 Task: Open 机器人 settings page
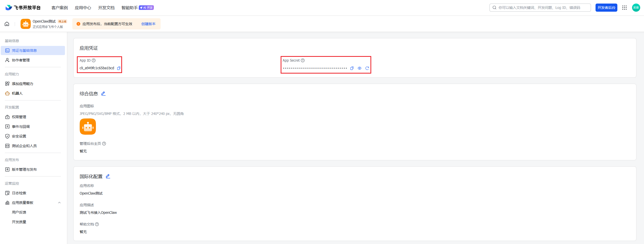[17, 93]
